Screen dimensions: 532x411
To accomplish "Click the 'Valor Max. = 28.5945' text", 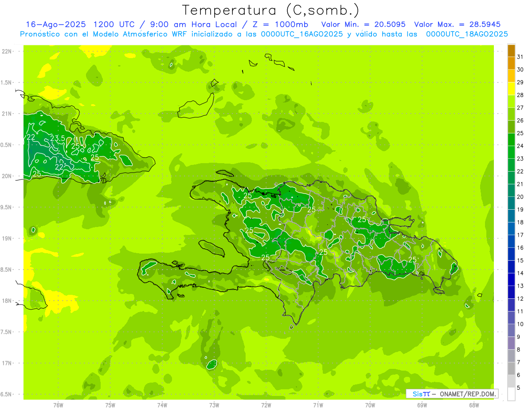I will 458,24.
